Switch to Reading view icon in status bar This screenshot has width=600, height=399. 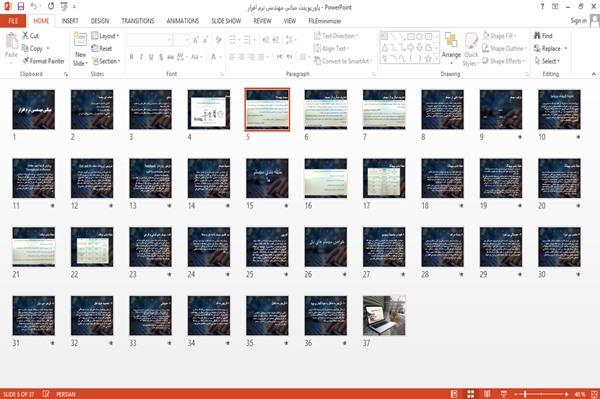(x=487, y=394)
